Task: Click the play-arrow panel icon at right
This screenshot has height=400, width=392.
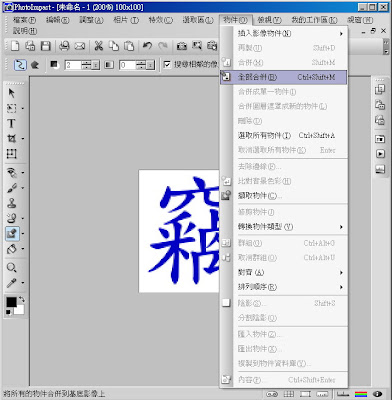Action: [x=380, y=154]
